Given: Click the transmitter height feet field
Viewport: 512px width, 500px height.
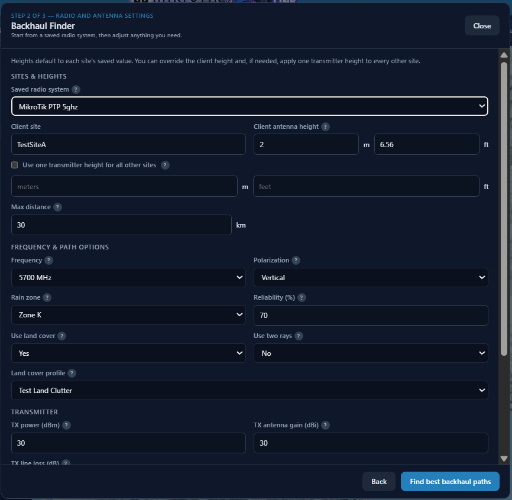Looking at the screenshot, I should 366,186.
